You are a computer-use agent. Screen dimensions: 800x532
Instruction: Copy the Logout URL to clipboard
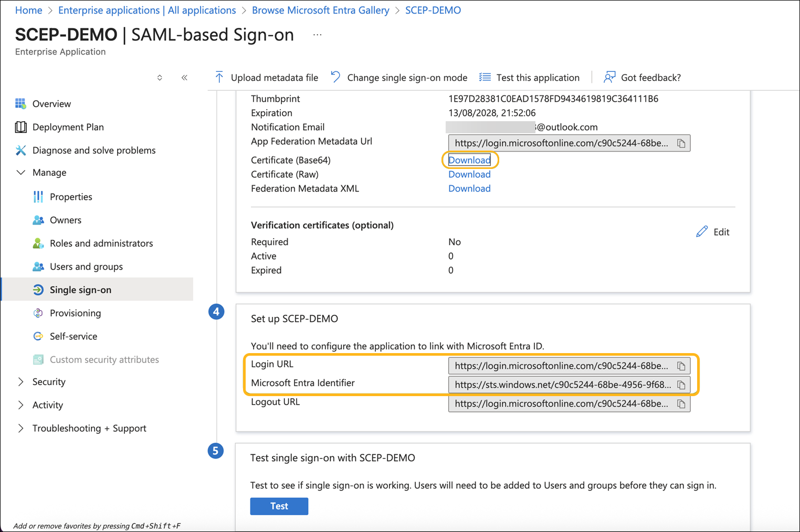(x=681, y=404)
